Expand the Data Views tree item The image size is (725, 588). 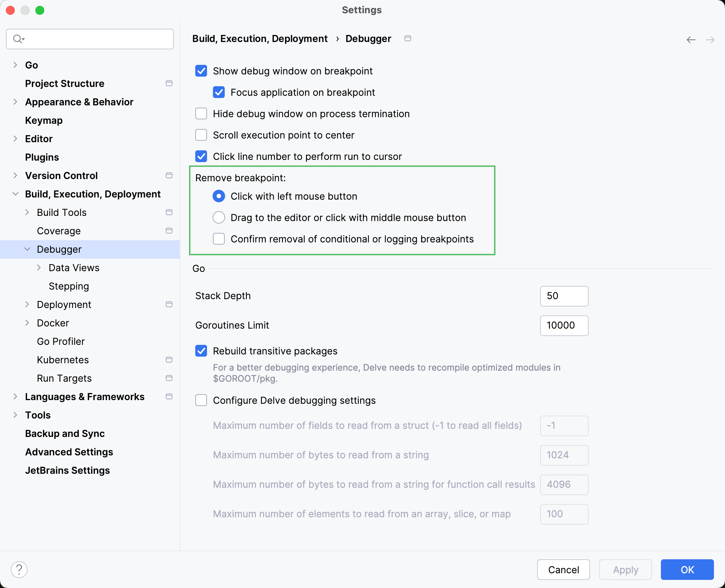point(39,267)
